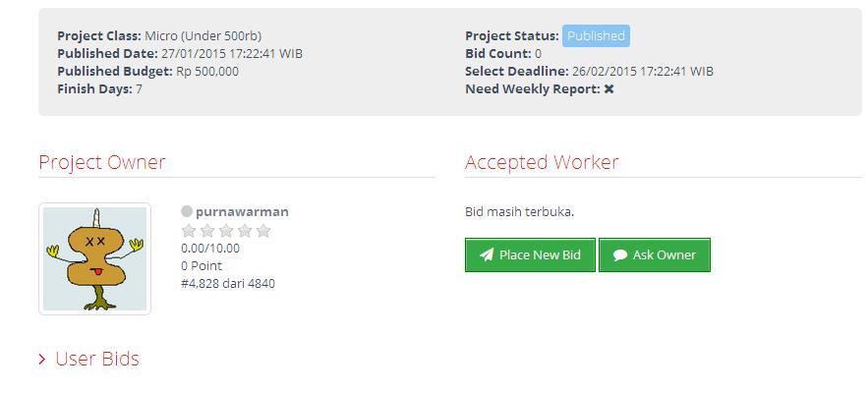Click the third rating star under purnawarman
Viewport: 868px width, 393px height.
[x=226, y=231]
